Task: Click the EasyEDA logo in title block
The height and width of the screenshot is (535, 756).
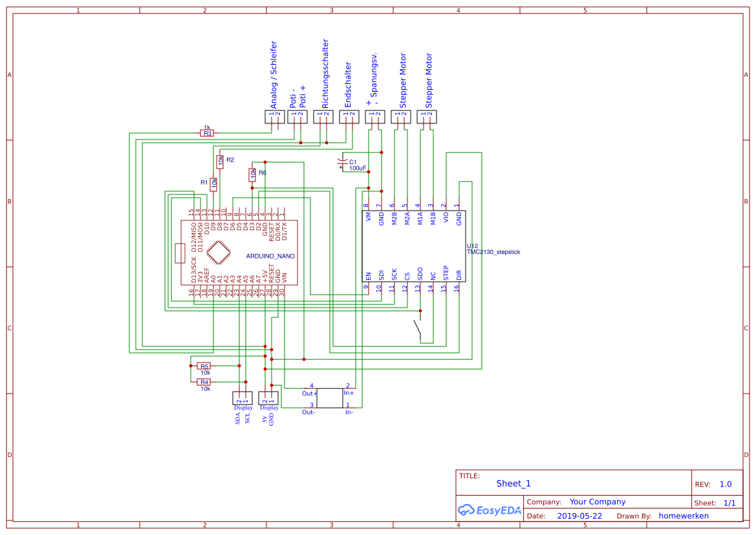Action: click(490, 510)
